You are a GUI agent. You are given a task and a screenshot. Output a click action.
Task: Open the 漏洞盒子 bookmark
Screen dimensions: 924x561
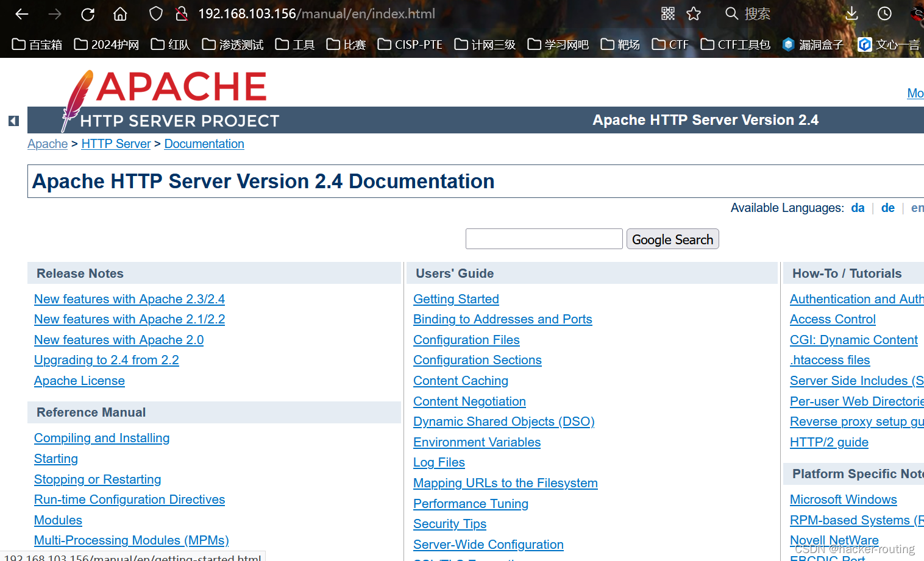tap(813, 44)
